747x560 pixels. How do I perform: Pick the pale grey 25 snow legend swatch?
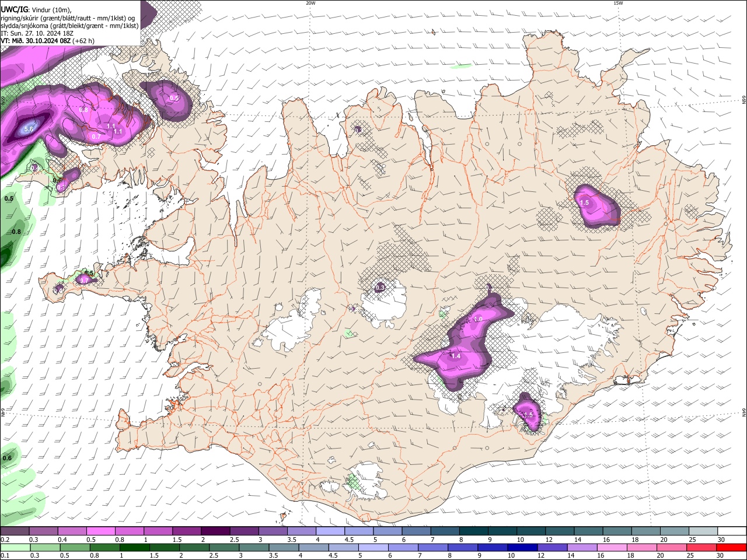pyautogui.click(x=703, y=531)
